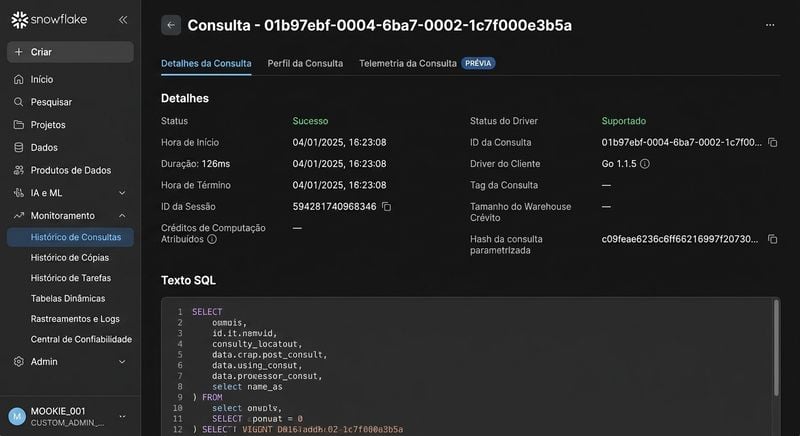Click the Projetos folder icon
The height and width of the screenshot is (436, 800).
pos(19,125)
